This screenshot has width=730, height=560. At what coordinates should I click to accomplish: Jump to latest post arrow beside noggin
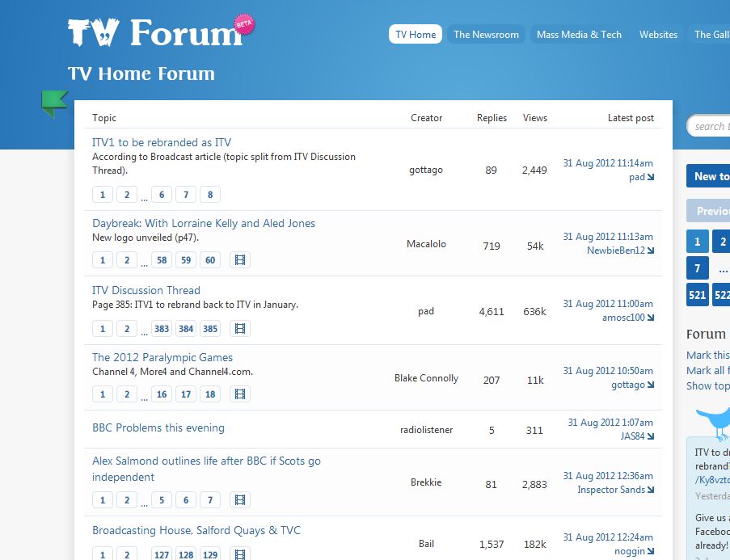(651, 551)
